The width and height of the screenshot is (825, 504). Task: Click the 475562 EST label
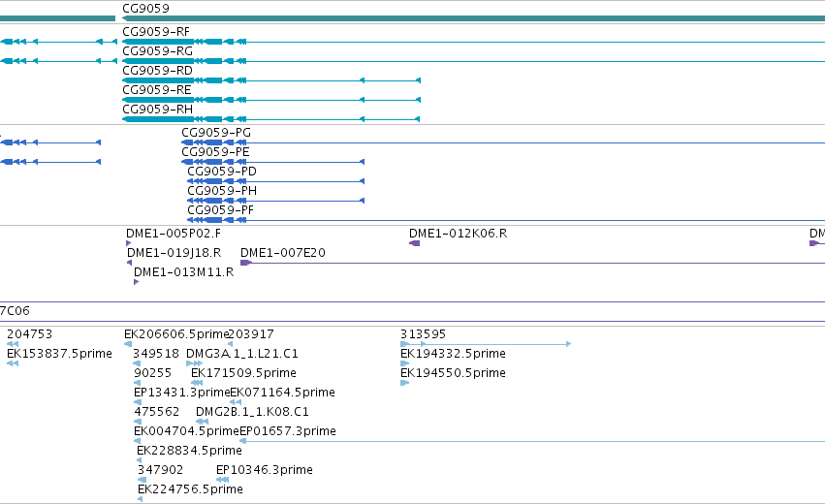tap(157, 412)
